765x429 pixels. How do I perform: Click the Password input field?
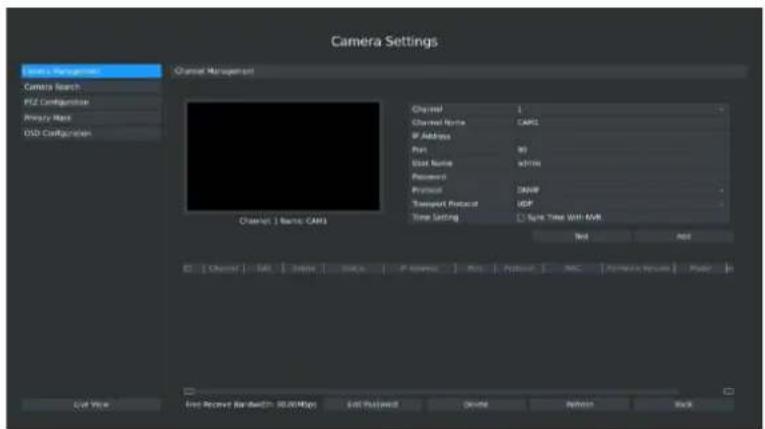point(621,177)
